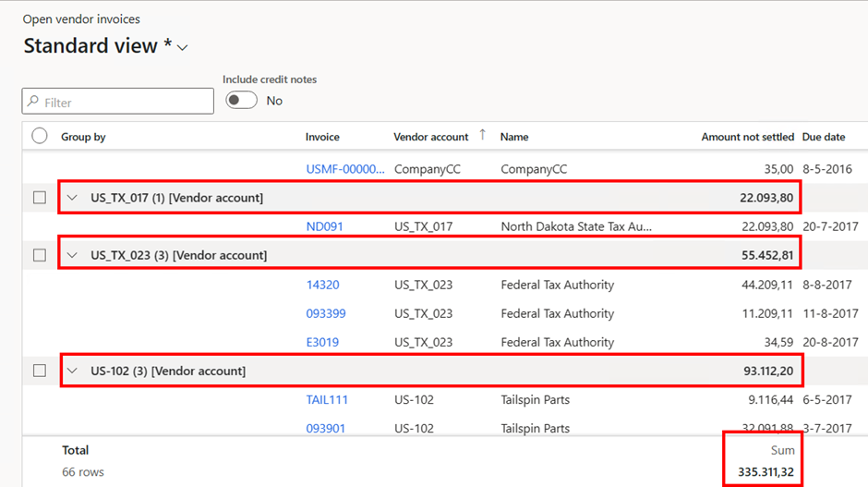Click the Group by column header
Viewport: 868px width, 487px height.
(x=83, y=137)
